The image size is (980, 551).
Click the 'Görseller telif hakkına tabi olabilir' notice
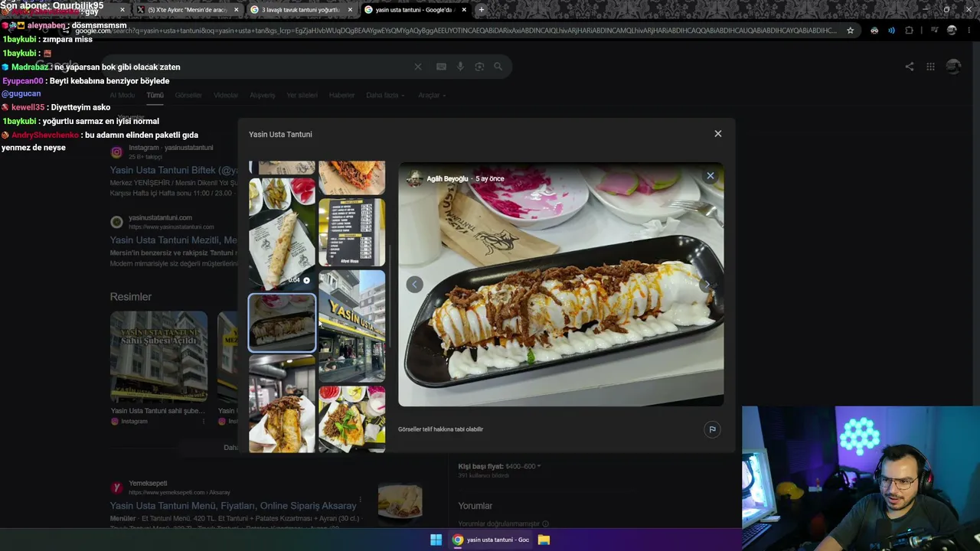440,429
